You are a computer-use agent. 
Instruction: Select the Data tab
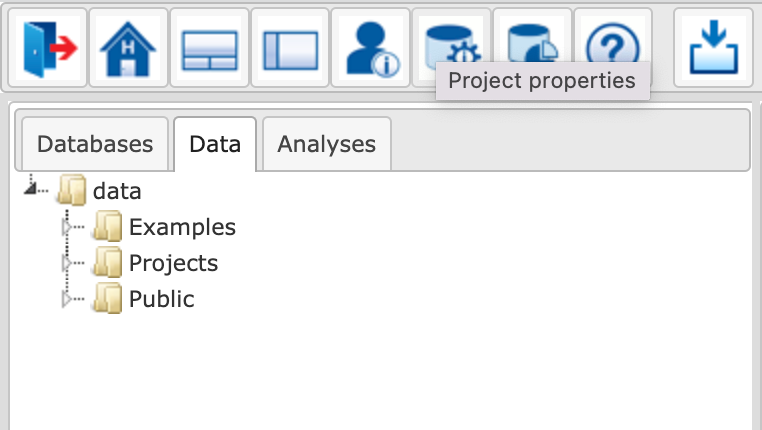click(215, 144)
